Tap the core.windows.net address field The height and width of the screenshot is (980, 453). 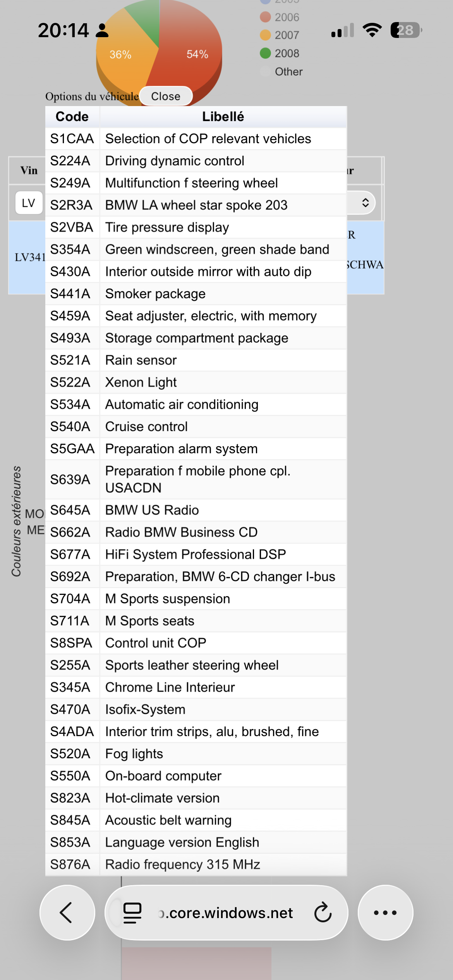(226, 913)
